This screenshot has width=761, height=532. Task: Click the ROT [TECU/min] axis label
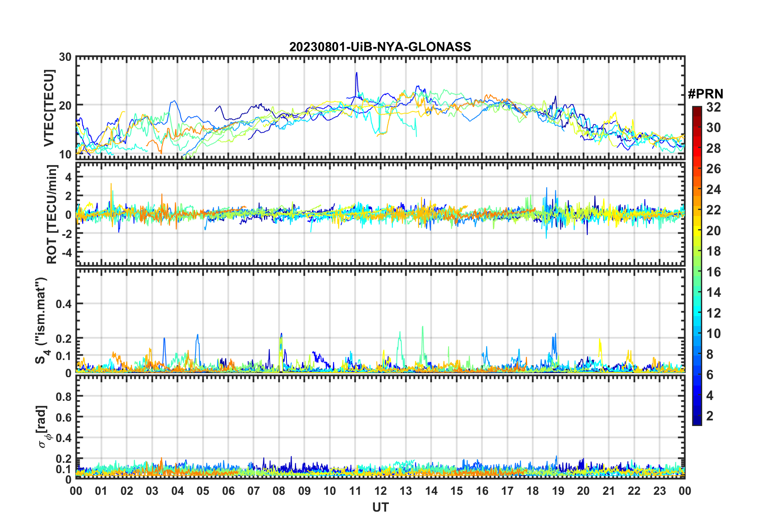pyautogui.click(x=52, y=214)
